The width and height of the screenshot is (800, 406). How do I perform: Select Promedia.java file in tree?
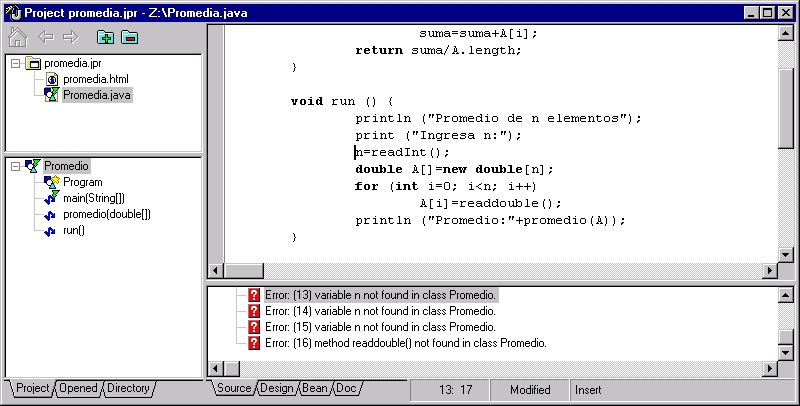(96, 95)
